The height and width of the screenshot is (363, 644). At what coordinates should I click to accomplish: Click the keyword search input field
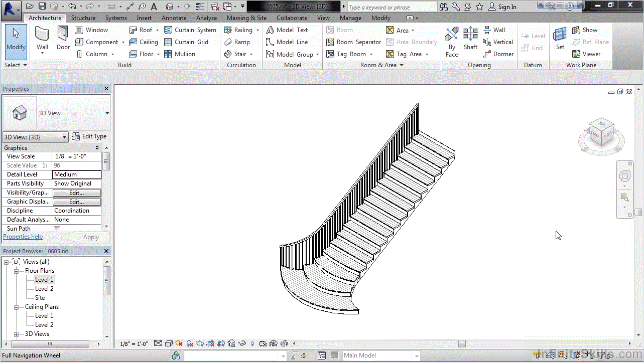392,7
